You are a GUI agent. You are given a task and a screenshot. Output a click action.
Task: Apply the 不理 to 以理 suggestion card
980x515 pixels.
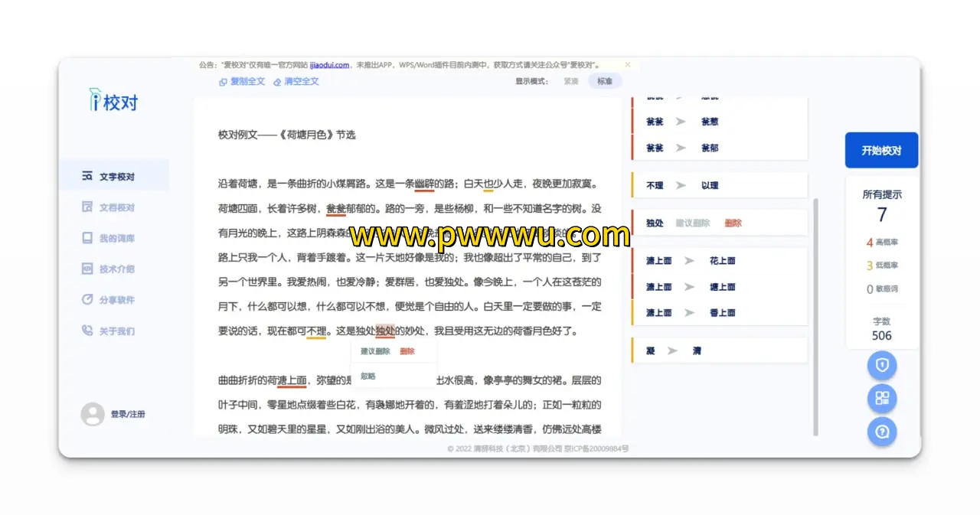point(719,185)
